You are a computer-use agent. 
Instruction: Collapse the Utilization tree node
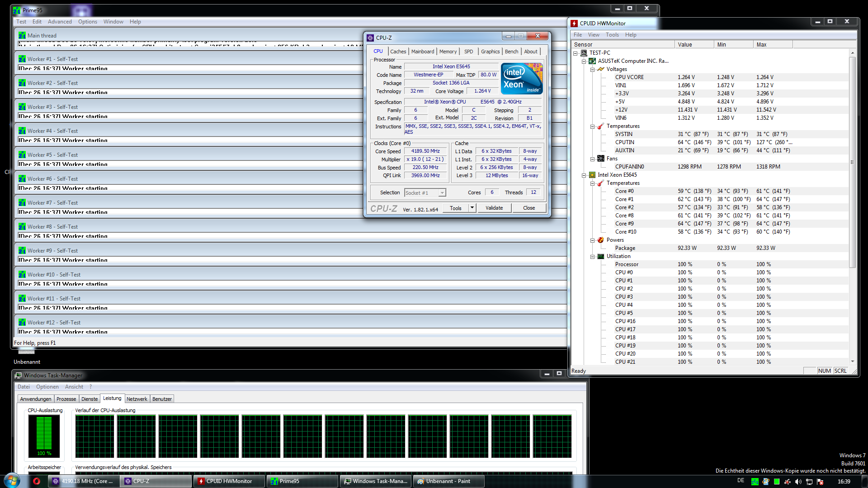point(592,256)
